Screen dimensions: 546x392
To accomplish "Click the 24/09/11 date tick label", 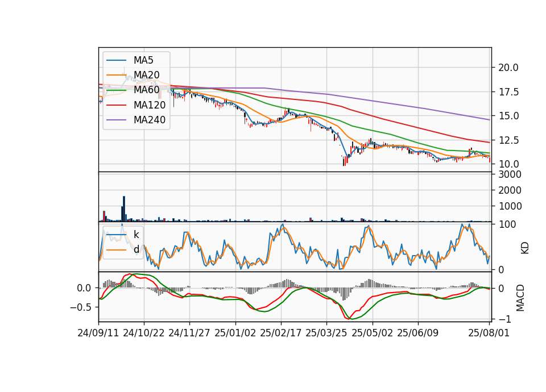I will click(98, 333).
